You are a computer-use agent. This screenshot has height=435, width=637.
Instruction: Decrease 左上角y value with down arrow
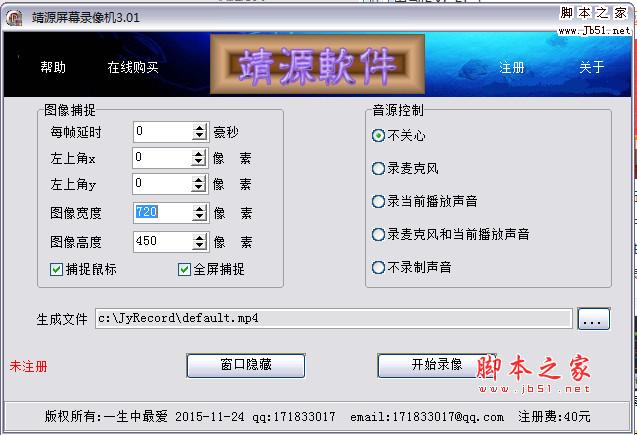[198, 188]
